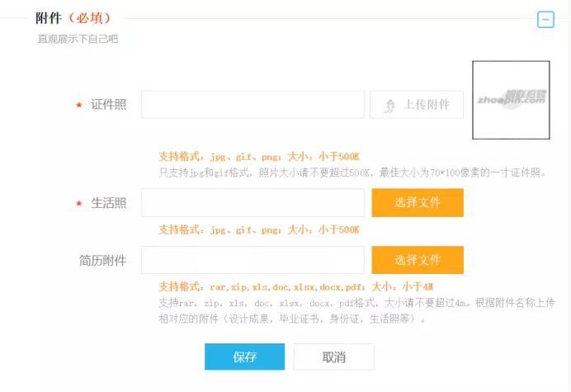Collapse the 附件 section with minus icon
This screenshot has height=392, width=571.
coord(545,20)
